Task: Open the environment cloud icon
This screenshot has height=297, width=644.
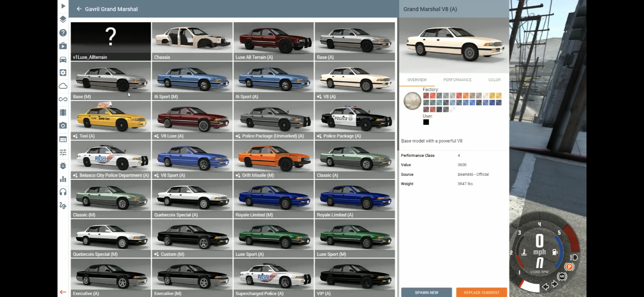Action: 63,86
